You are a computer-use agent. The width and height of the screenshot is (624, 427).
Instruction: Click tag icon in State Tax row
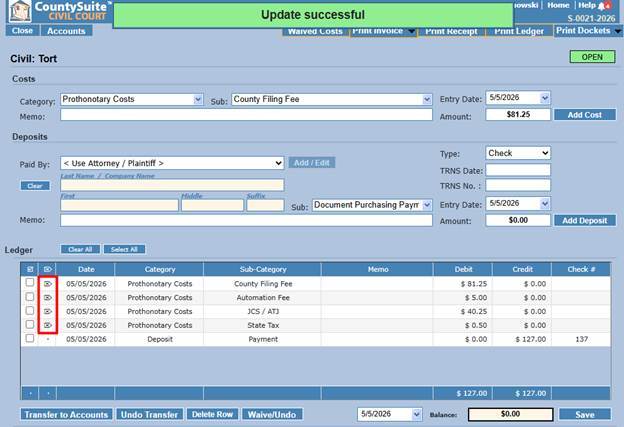coord(48,325)
